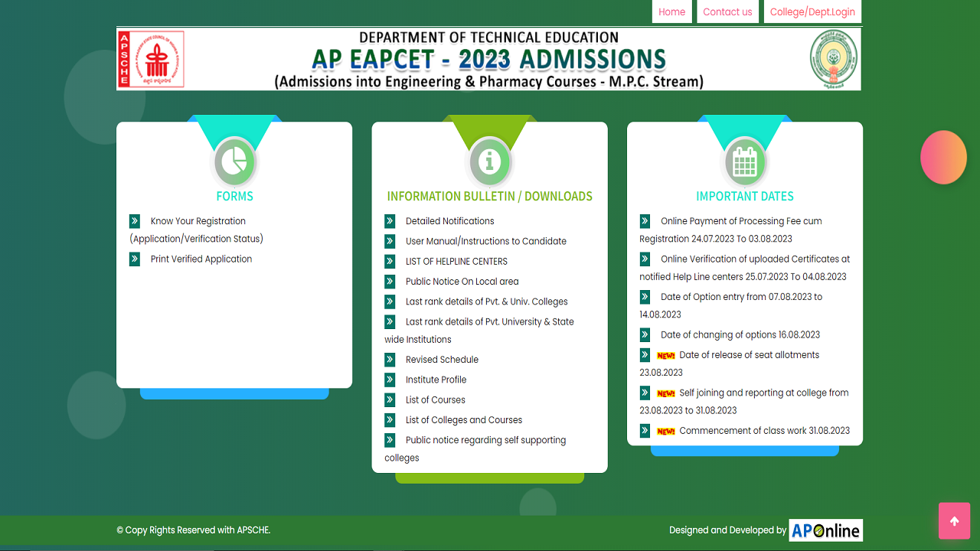Open List of Colleges and Courses
The height and width of the screenshot is (551, 980).
click(464, 420)
